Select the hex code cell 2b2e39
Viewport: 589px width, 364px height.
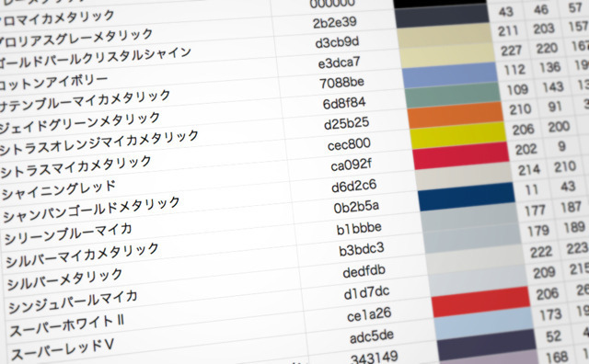tap(334, 22)
